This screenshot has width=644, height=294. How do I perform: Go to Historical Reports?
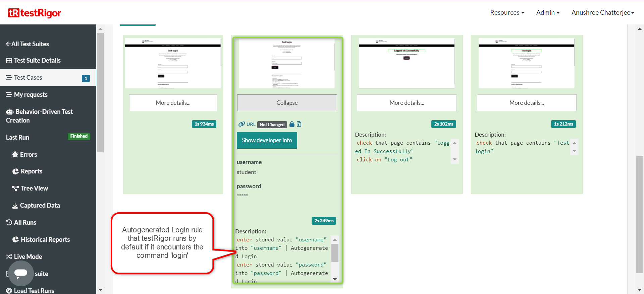pyautogui.click(x=41, y=239)
